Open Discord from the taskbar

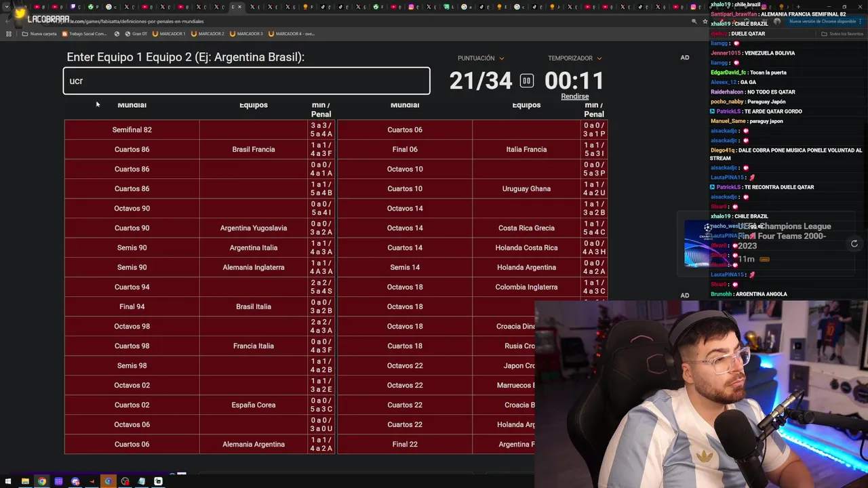click(x=75, y=481)
